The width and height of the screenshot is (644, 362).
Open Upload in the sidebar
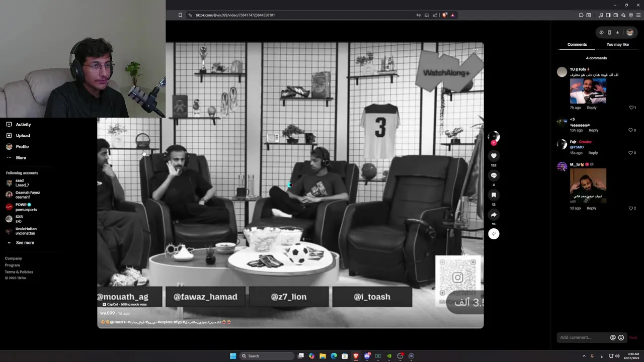[x=18, y=136]
